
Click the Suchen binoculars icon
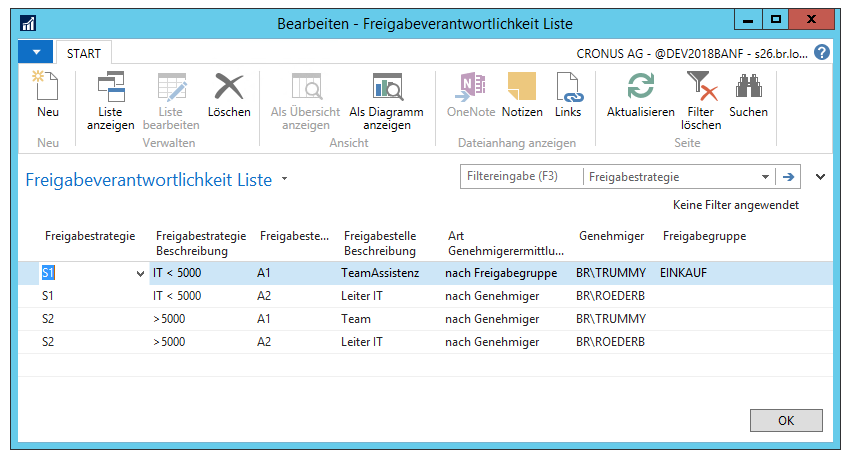748,86
